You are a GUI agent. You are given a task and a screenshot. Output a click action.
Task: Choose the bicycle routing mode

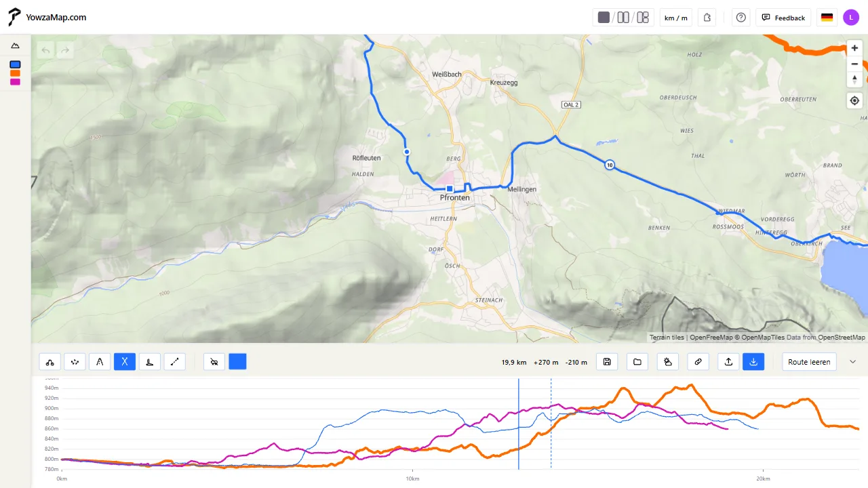coord(50,362)
